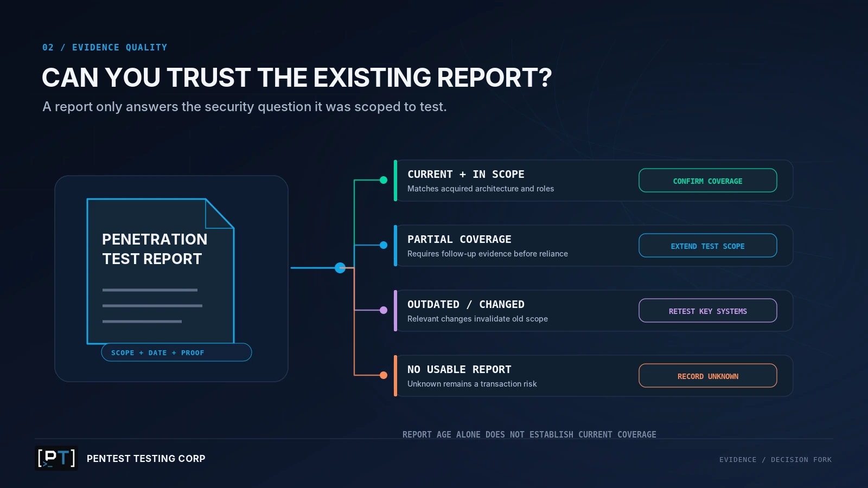Click the blue node for Partial Coverage
Image resolution: width=868 pixels, height=488 pixels.
384,245
